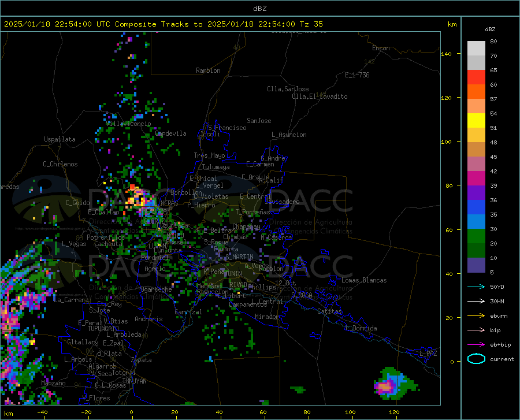This screenshot has height=420, width=520.
Task: Select the 42 dBZ magenta legend swatch
Action: 476,179
